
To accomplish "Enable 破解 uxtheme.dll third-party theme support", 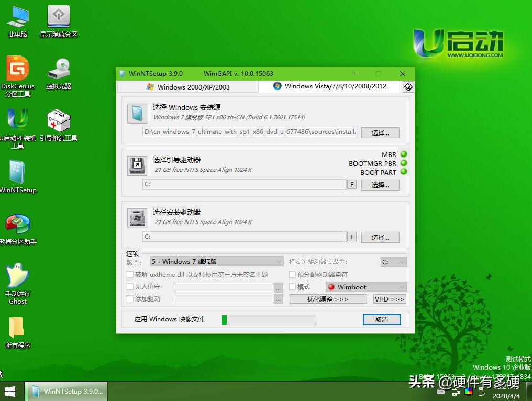I will coord(129,274).
